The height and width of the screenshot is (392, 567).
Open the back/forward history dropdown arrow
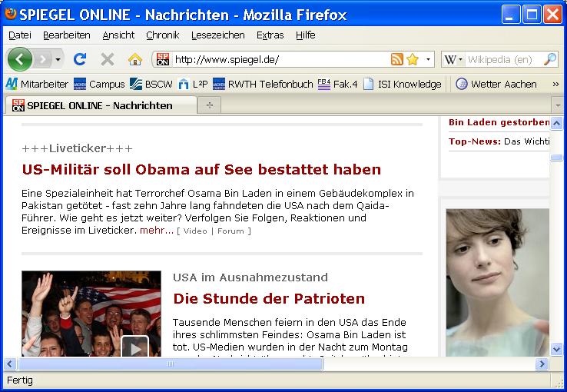point(58,59)
